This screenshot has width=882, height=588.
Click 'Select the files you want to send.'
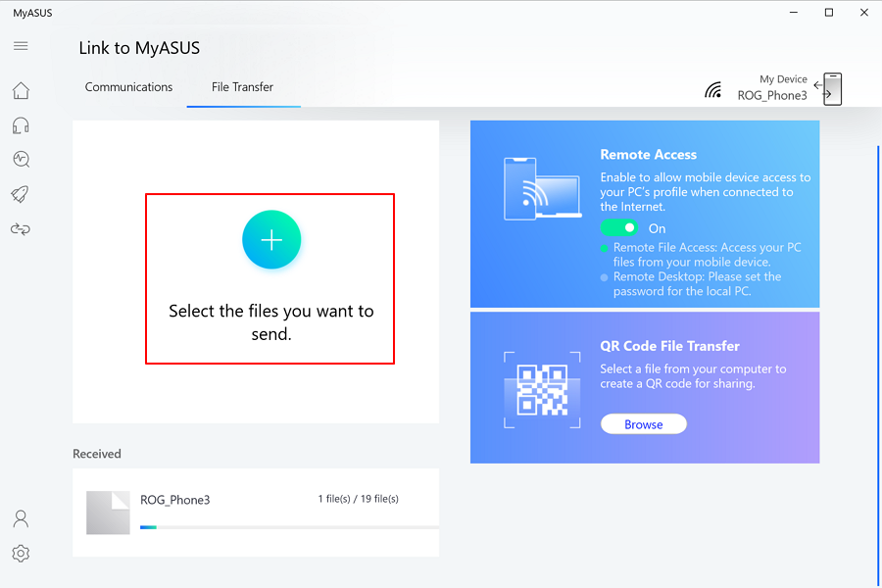271,322
